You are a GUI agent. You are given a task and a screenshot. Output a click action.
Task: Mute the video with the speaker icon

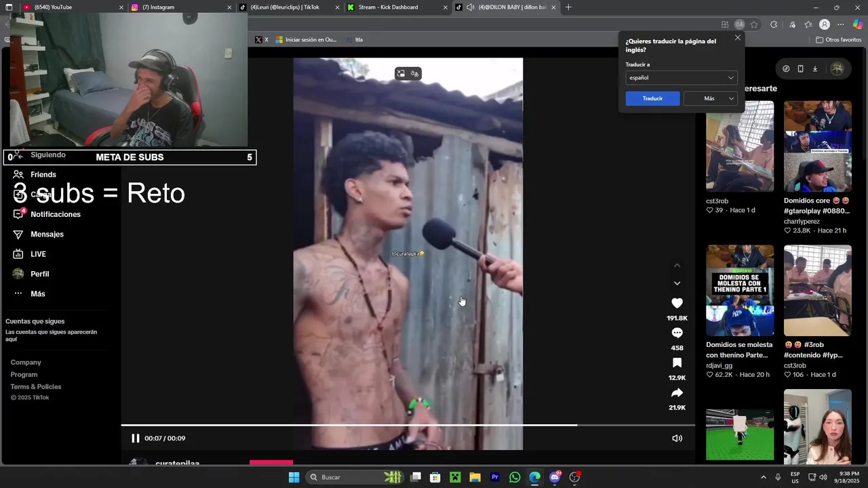click(x=677, y=439)
